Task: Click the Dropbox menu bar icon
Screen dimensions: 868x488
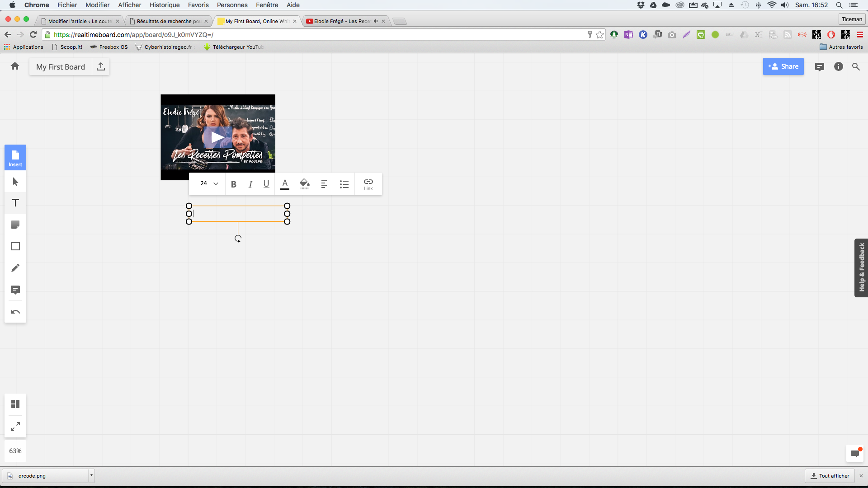Action: pyautogui.click(x=641, y=5)
